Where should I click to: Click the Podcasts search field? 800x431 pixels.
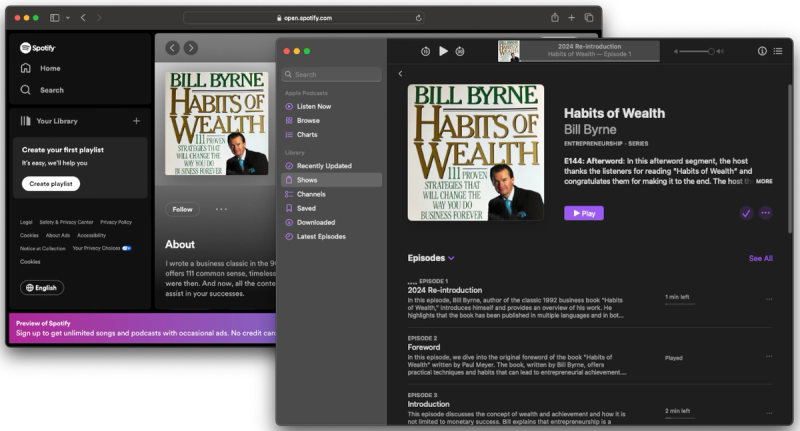[331, 74]
